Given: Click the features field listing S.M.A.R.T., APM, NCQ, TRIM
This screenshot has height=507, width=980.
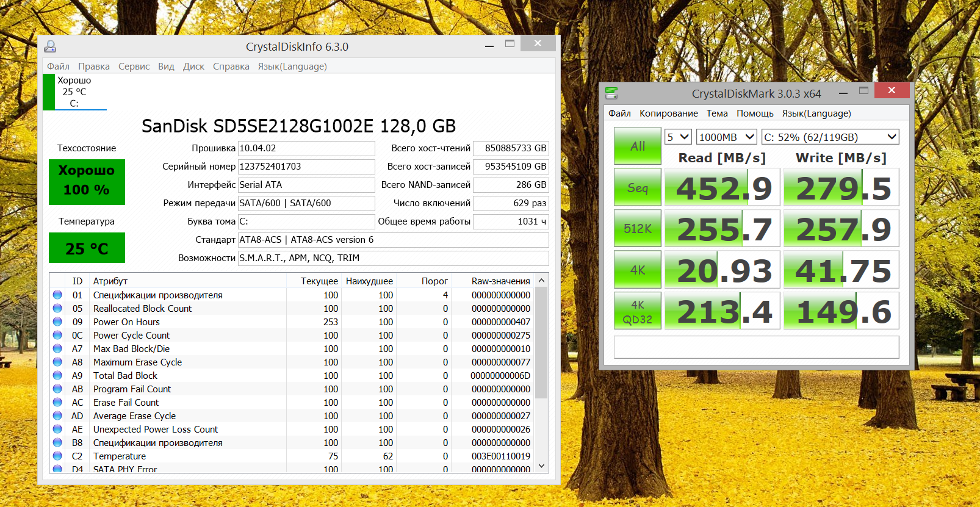Looking at the screenshot, I should (394, 258).
